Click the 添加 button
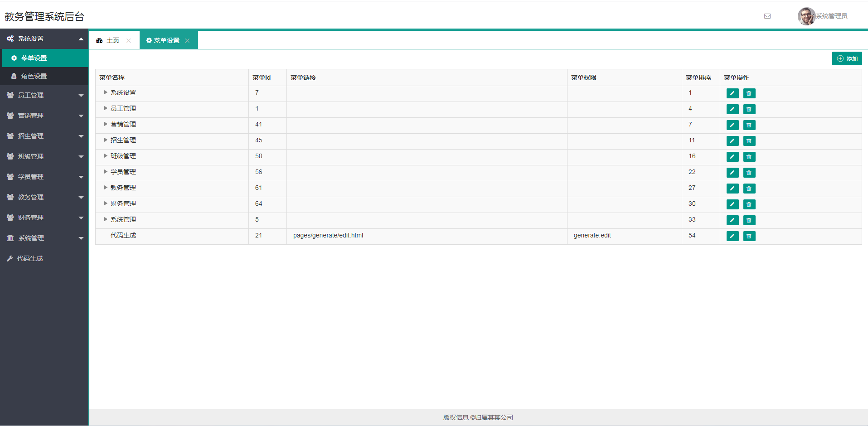 click(846, 58)
